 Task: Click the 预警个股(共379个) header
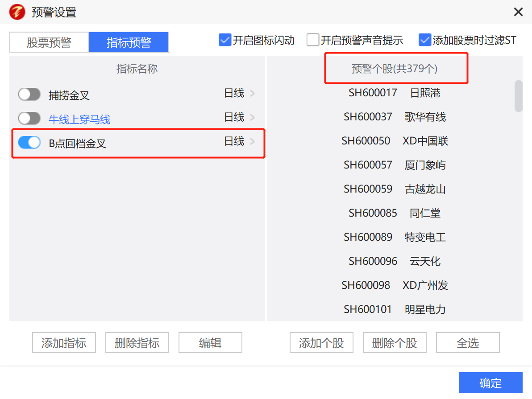[x=395, y=69]
